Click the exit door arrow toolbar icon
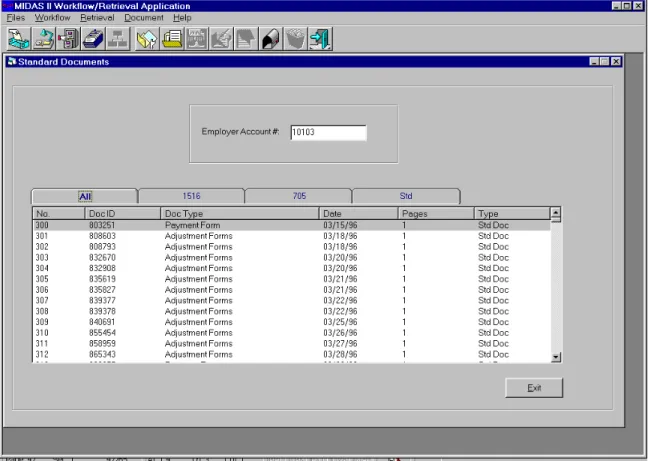This screenshot has height=461, width=648. pos(321,39)
